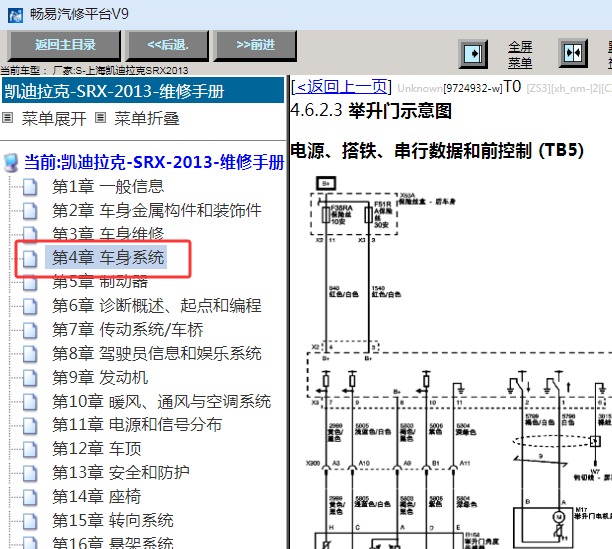This screenshot has height=549, width=612.
Task: Click the liftgate motor symbol in diagram
Action: click(559, 517)
